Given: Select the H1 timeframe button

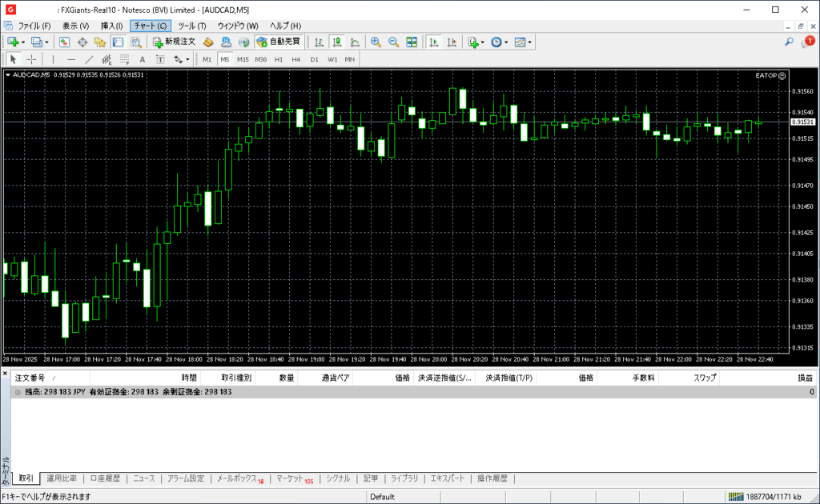Looking at the screenshot, I should pyautogui.click(x=279, y=59).
